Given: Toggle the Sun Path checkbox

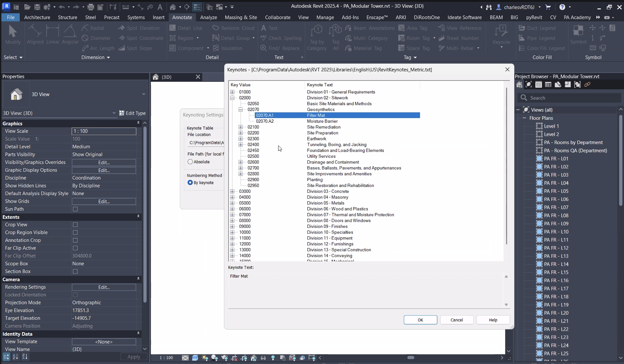Looking at the screenshot, I should click(x=75, y=209).
